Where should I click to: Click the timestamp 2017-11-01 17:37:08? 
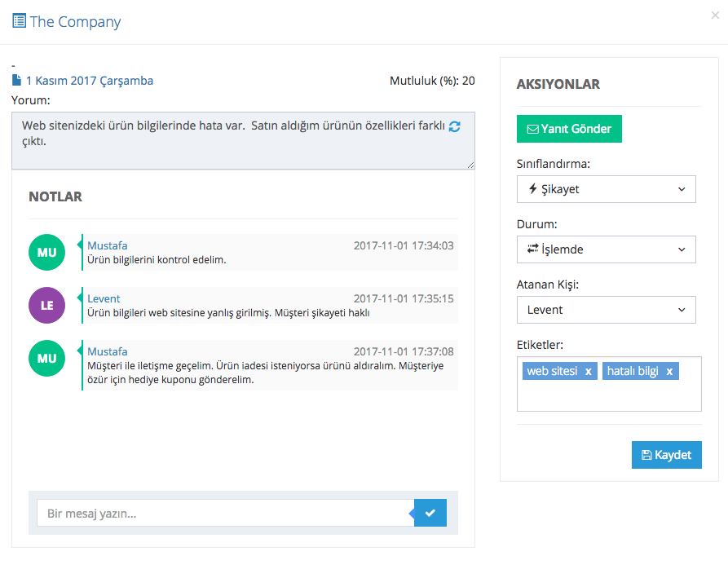[x=404, y=351]
